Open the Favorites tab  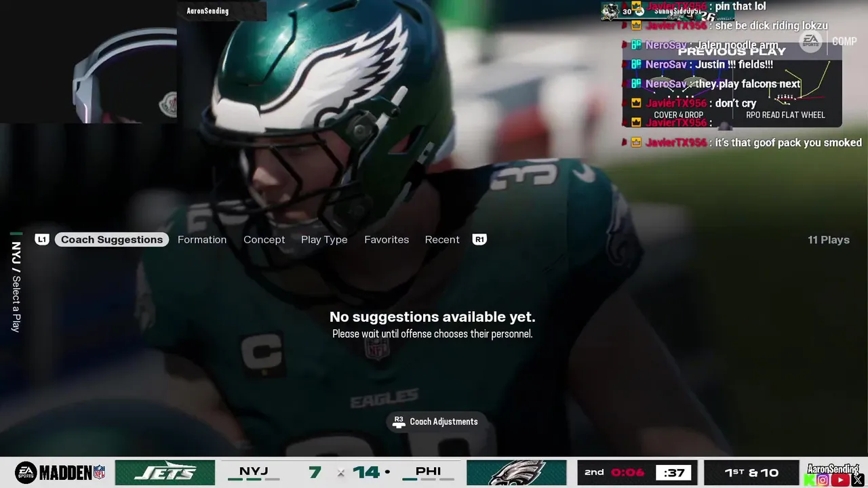(x=387, y=239)
